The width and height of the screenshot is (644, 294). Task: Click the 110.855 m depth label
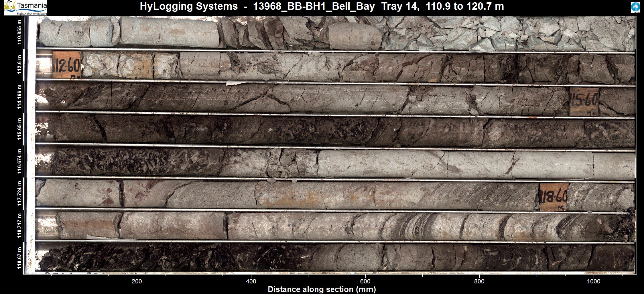coord(19,32)
